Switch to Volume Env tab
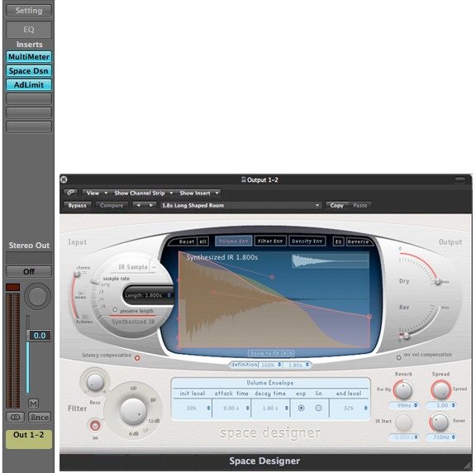This screenshot has height=473, width=476. click(233, 241)
